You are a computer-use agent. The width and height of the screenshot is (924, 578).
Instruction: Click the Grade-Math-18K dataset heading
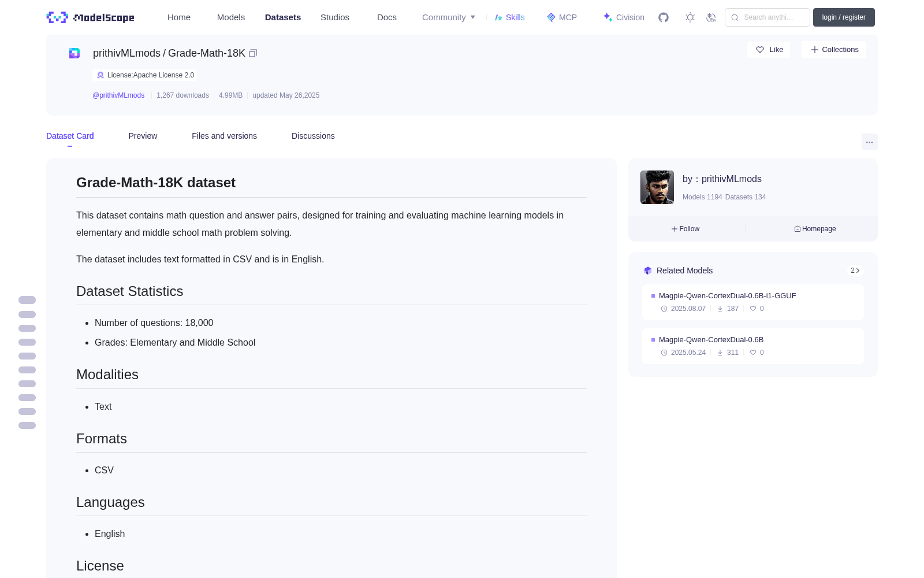coord(156,183)
